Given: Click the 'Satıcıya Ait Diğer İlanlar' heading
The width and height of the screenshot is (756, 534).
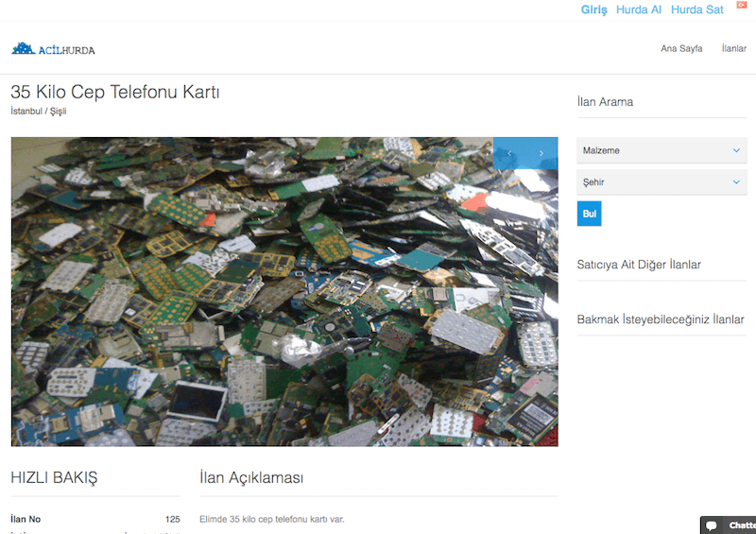Looking at the screenshot, I should [639, 265].
